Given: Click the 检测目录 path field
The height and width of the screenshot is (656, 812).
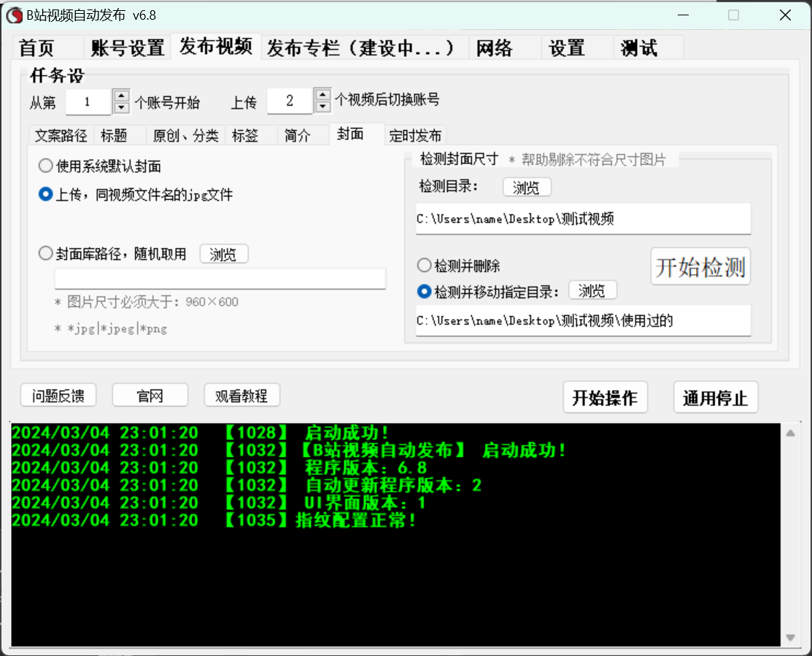Looking at the screenshot, I should (x=583, y=218).
